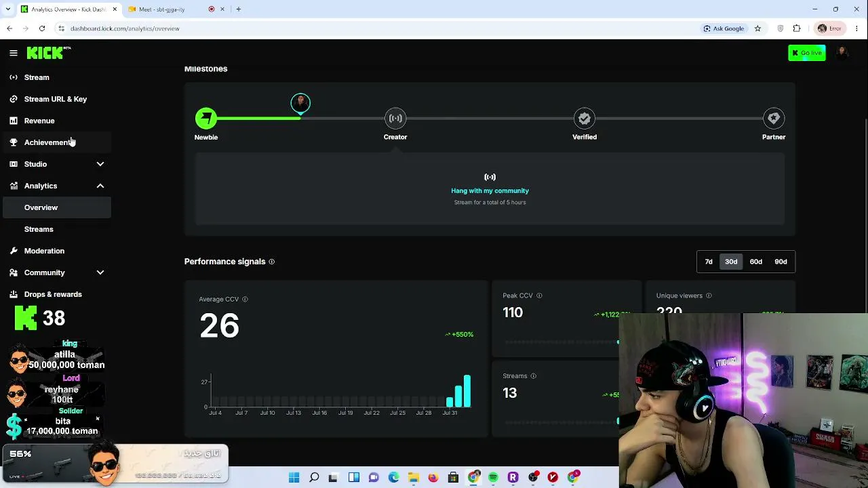868x488 pixels.
Task: Click the Peak CCV info icon
Action: click(540, 296)
